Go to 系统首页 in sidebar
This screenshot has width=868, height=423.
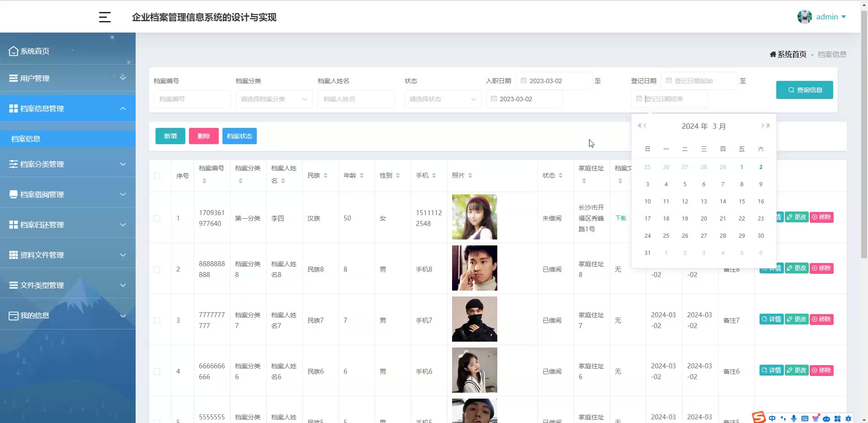[x=68, y=51]
